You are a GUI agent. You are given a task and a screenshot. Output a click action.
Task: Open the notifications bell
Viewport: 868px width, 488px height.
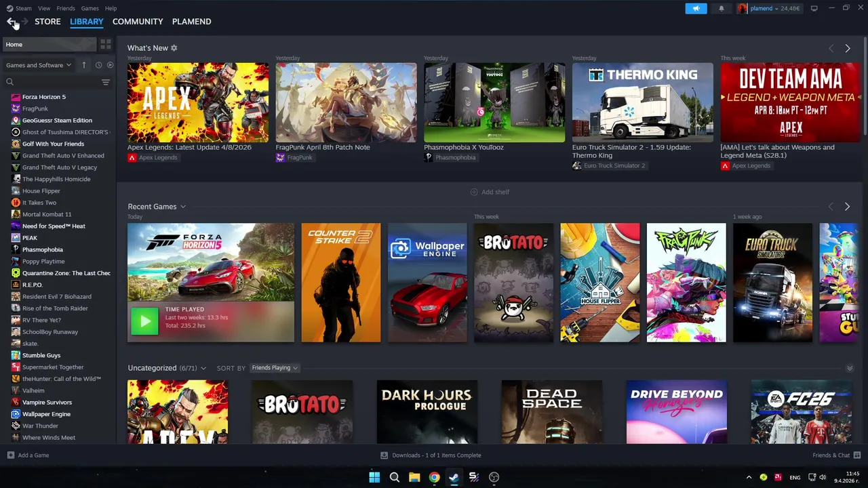tap(721, 8)
